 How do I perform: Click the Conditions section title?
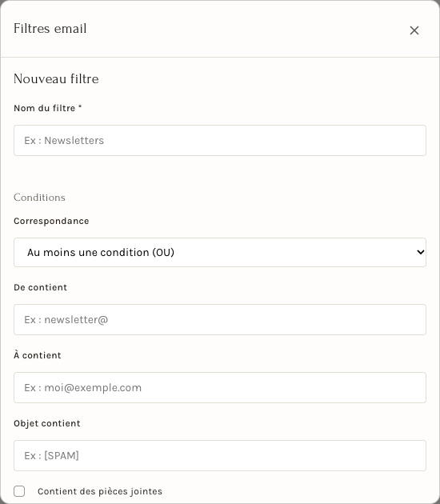tap(39, 198)
